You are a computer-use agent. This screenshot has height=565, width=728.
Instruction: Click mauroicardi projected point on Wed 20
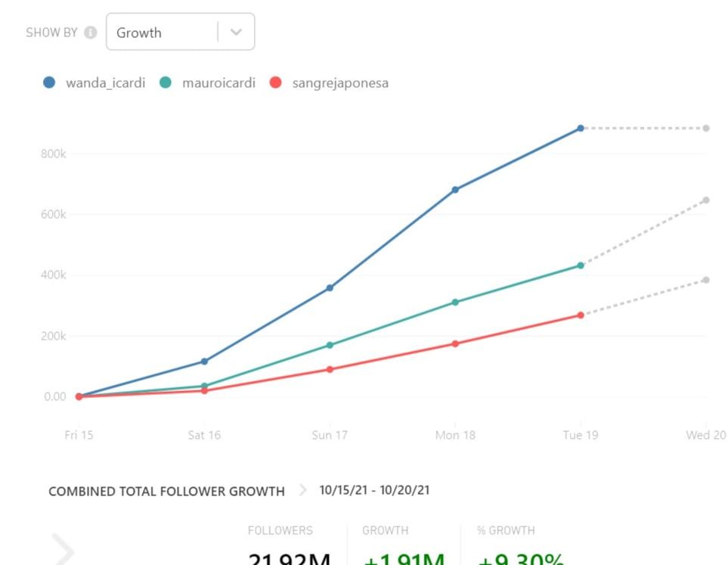[706, 200]
